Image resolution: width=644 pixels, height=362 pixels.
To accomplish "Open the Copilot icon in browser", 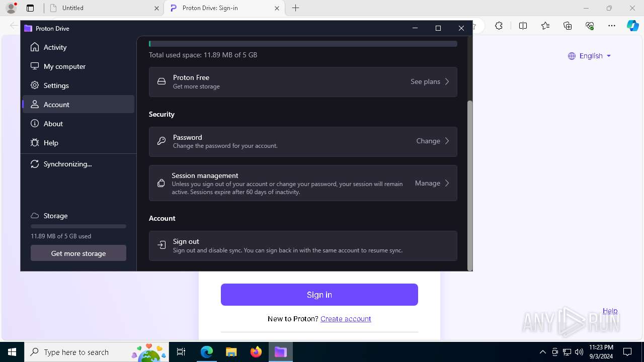I will 633,26.
